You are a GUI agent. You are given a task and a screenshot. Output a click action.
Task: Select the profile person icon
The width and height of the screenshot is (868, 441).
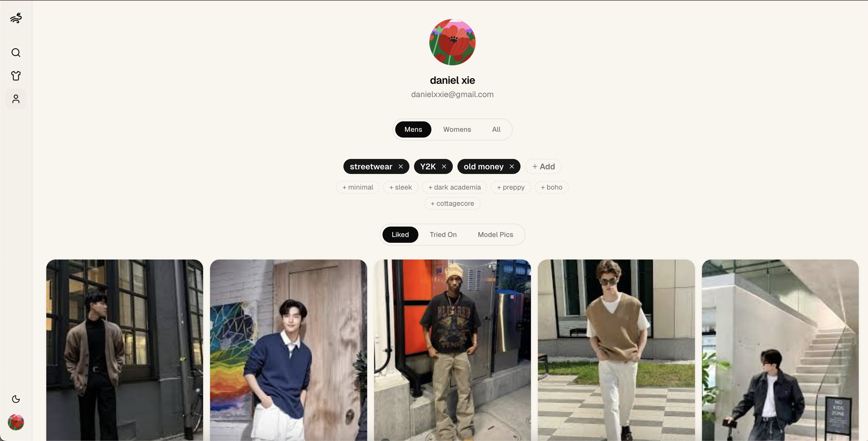coord(16,99)
